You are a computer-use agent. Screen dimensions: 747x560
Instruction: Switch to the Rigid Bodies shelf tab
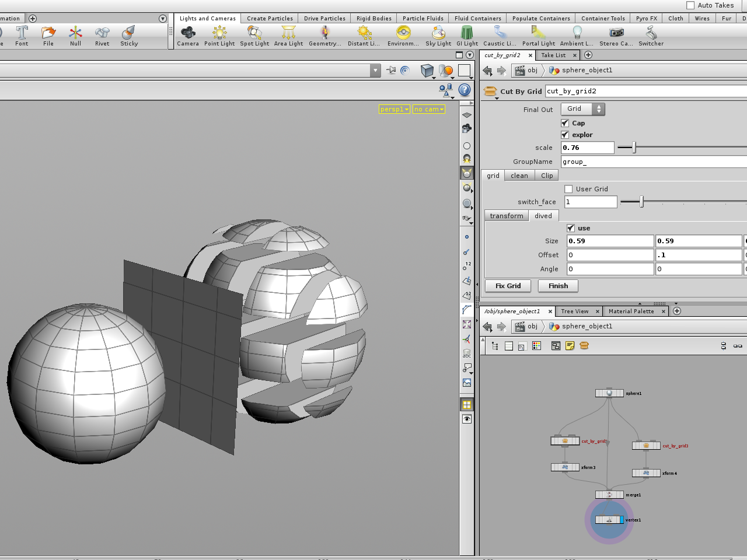coord(373,19)
